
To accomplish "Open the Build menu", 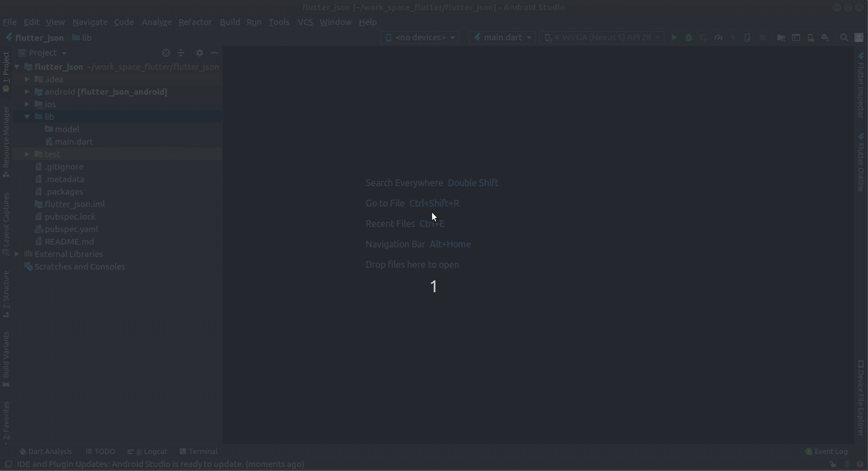I will point(230,22).
